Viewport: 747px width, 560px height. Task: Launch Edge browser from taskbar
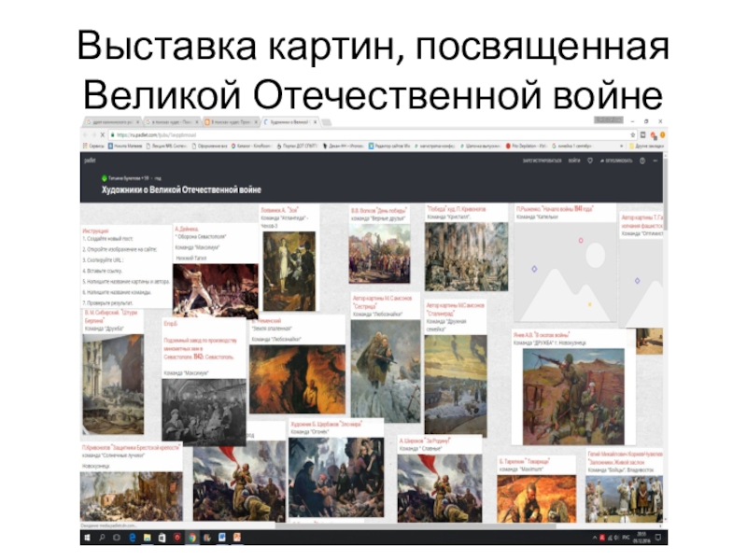click(132, 538)
